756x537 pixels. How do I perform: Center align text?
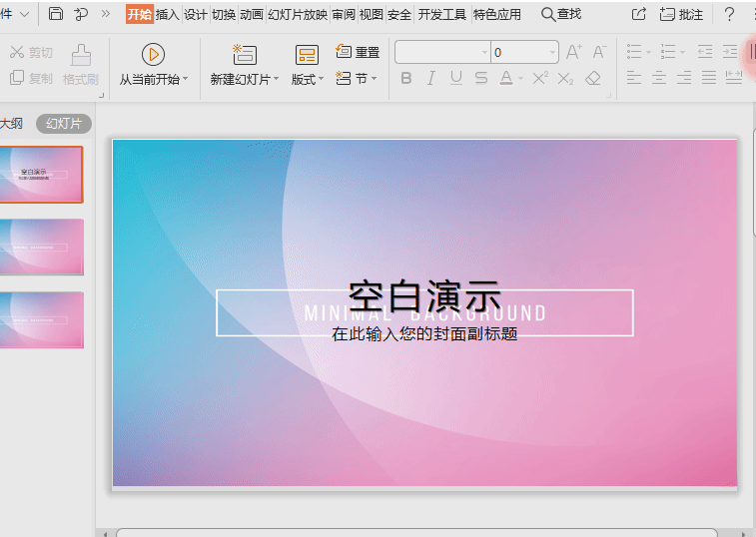coord(659,77)
